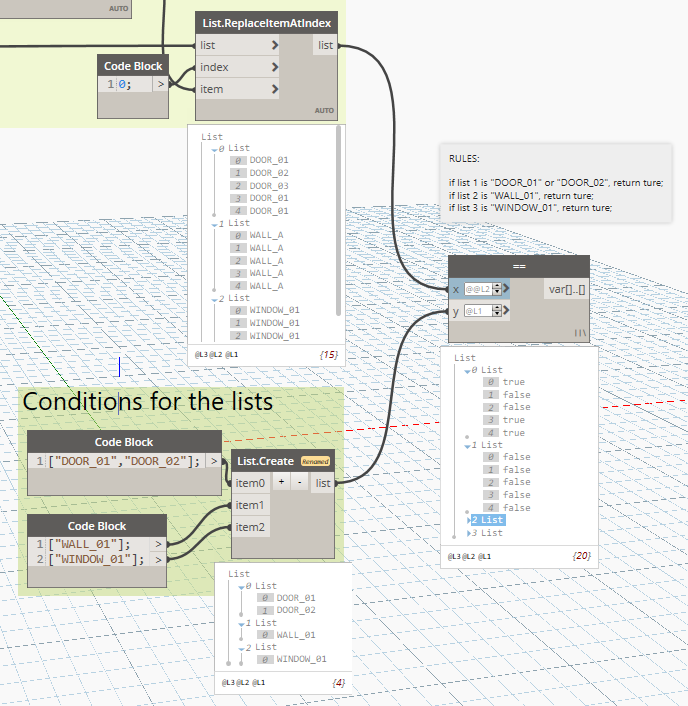Click the item0 input port on List.Create
688x706 pixels.
[x=250, y=483]
